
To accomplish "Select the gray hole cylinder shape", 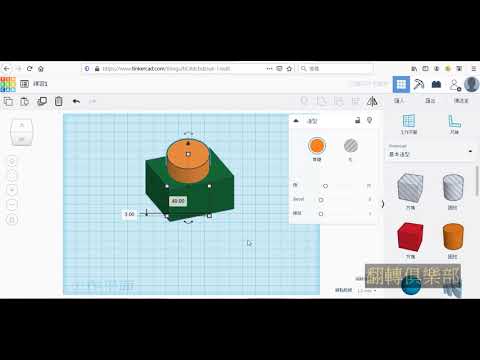I will point(453,188).
